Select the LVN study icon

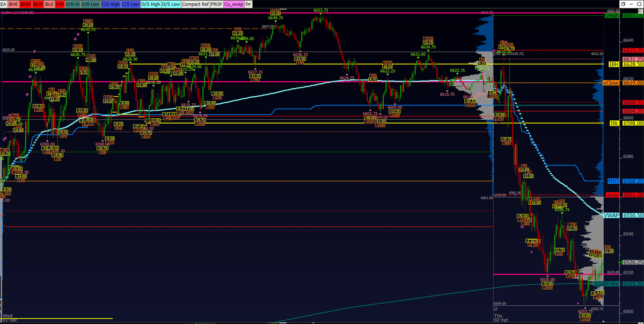(x=60, y=3)
